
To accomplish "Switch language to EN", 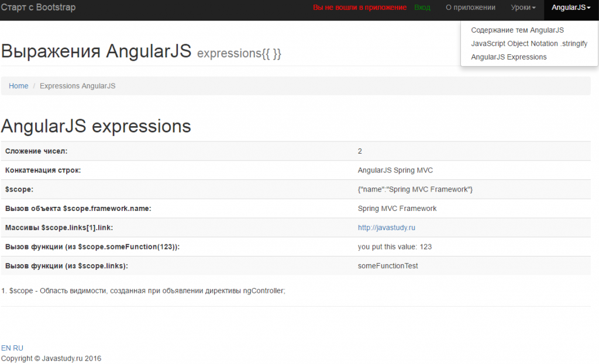I will (x=6, y=348).
